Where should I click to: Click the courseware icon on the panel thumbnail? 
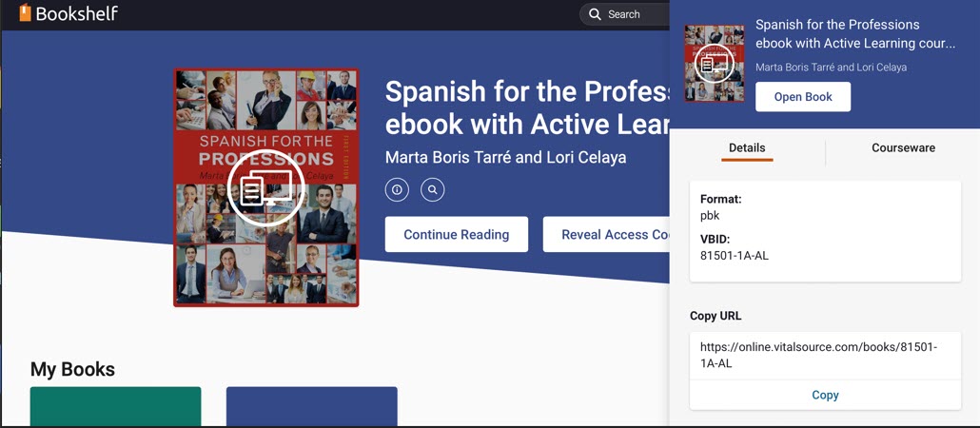click(x=715, y=64)
